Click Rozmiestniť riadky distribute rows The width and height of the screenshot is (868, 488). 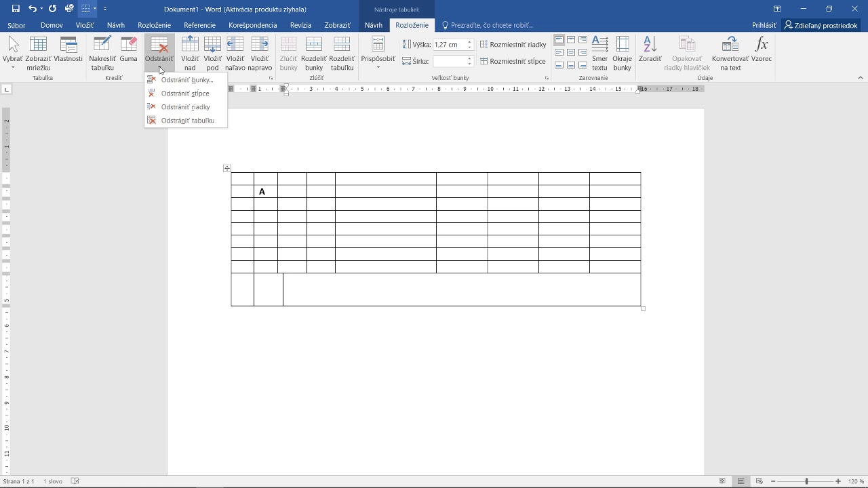[x=513, y=45]
